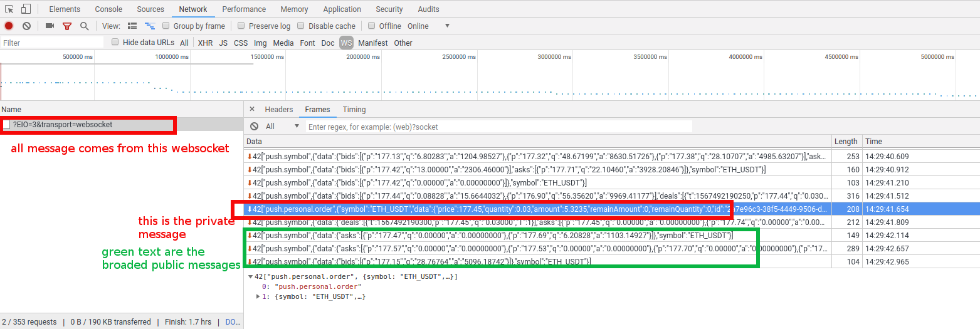
Task: Filter requests by Doc
Action: pyautogui.click(x=328, y=43)
